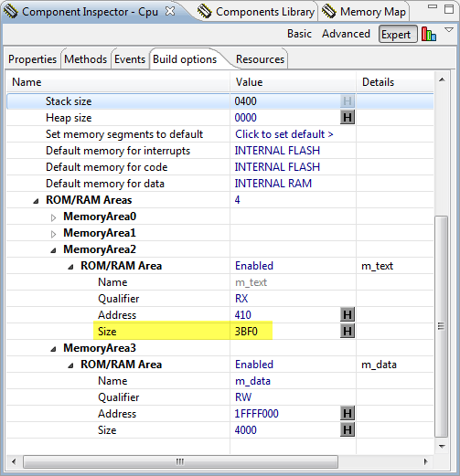Edit the Stack size value 0400
The image size is (460, 476).
[x=245, y=101]
